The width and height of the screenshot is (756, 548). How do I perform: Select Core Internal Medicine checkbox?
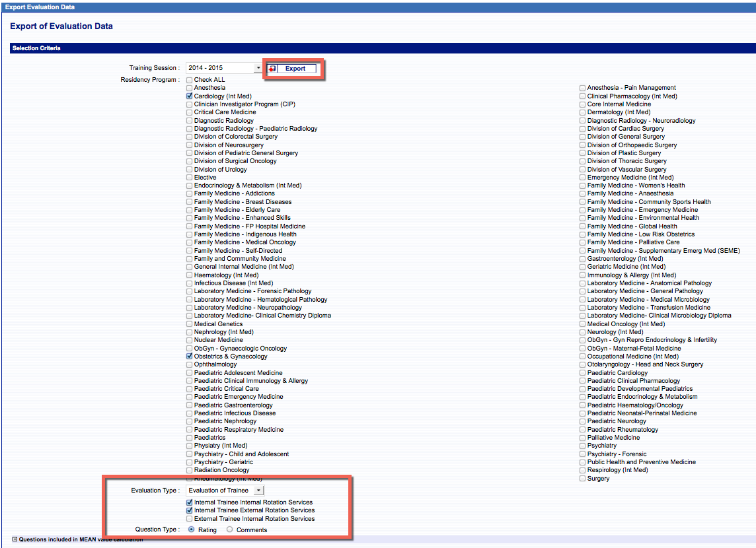582,104
